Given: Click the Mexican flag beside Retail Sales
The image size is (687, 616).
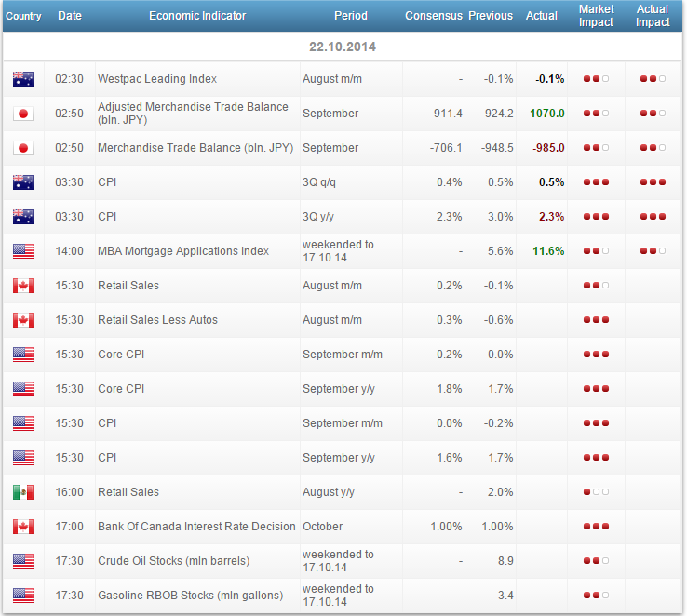Looking at the screenshot, I should (x=23, y=492).
